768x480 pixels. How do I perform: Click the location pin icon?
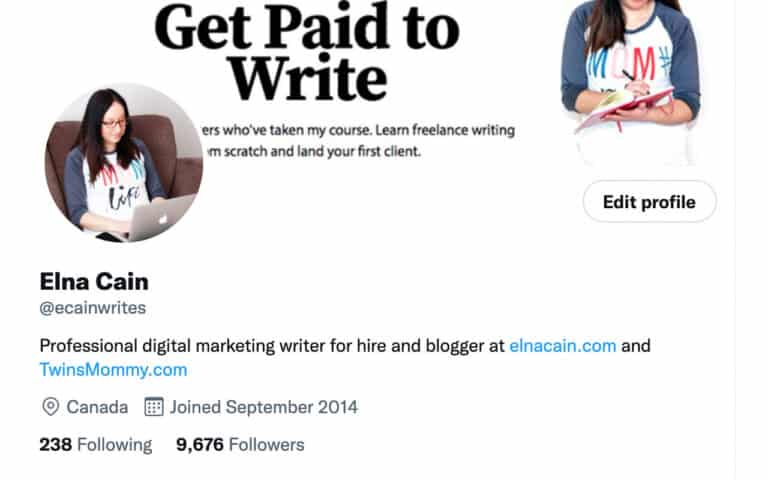(x=50, y=407)
